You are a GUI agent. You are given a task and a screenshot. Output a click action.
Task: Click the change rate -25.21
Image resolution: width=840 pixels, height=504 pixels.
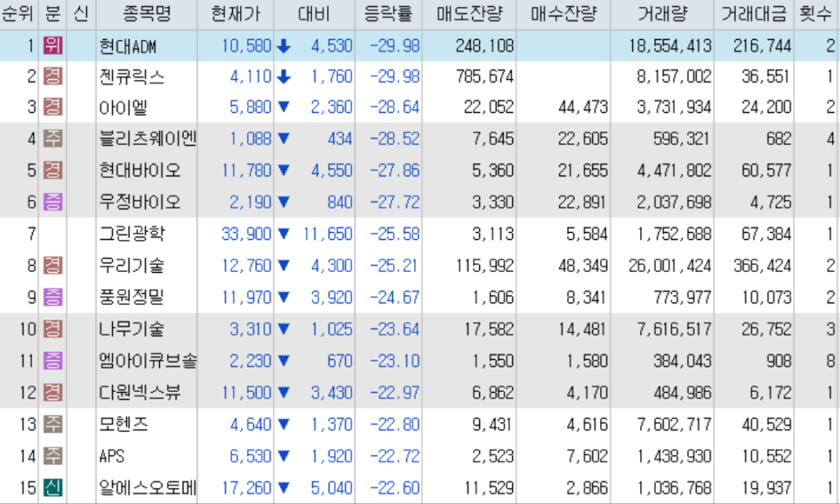pos(394,266)
